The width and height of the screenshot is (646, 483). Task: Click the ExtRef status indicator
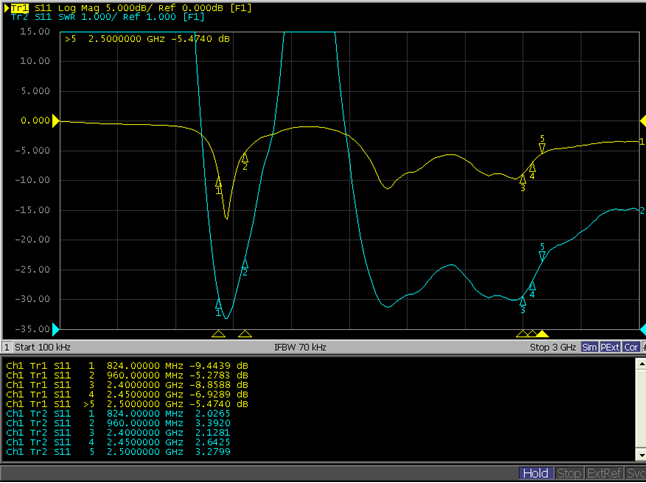(600, 473)
